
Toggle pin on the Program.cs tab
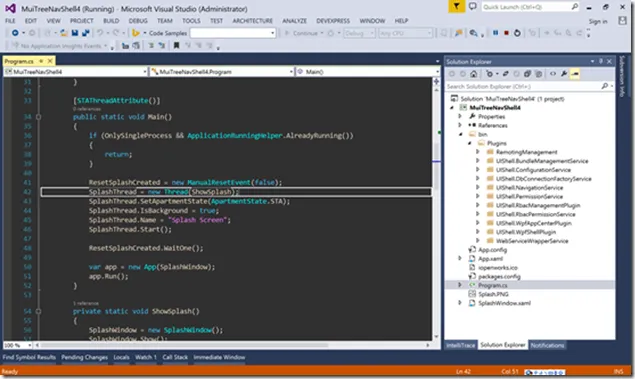pyautogui.click(x=41, y=61)
